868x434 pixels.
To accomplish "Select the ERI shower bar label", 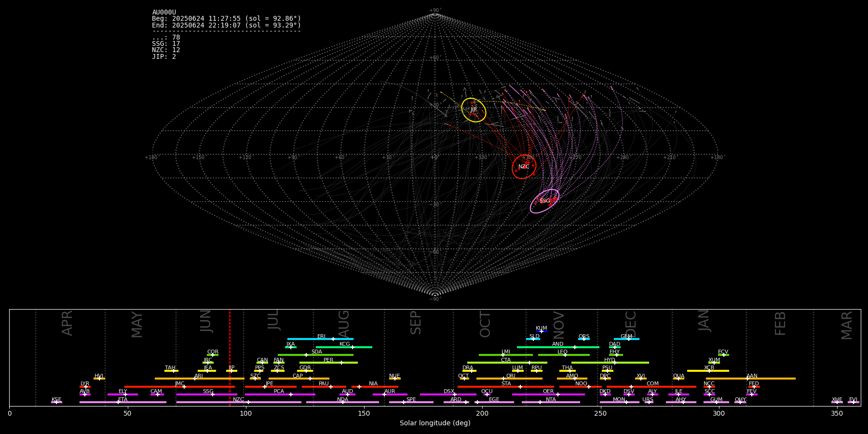I will (321, 337).
